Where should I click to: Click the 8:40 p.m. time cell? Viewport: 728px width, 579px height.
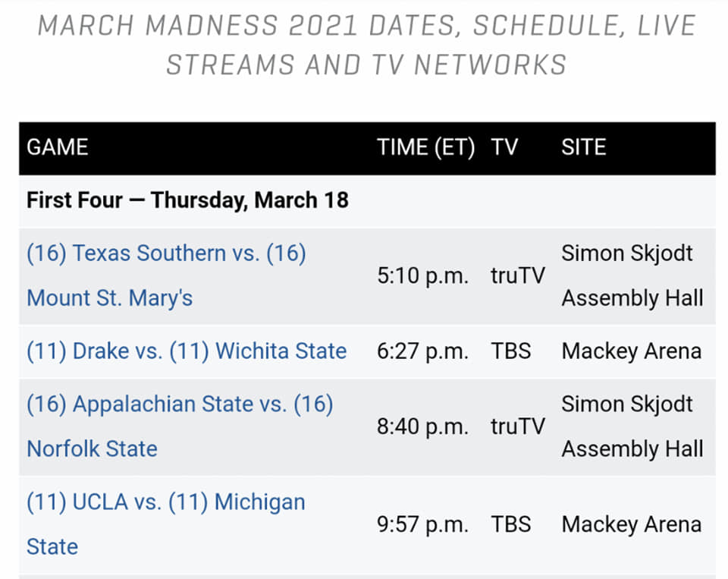422,426
